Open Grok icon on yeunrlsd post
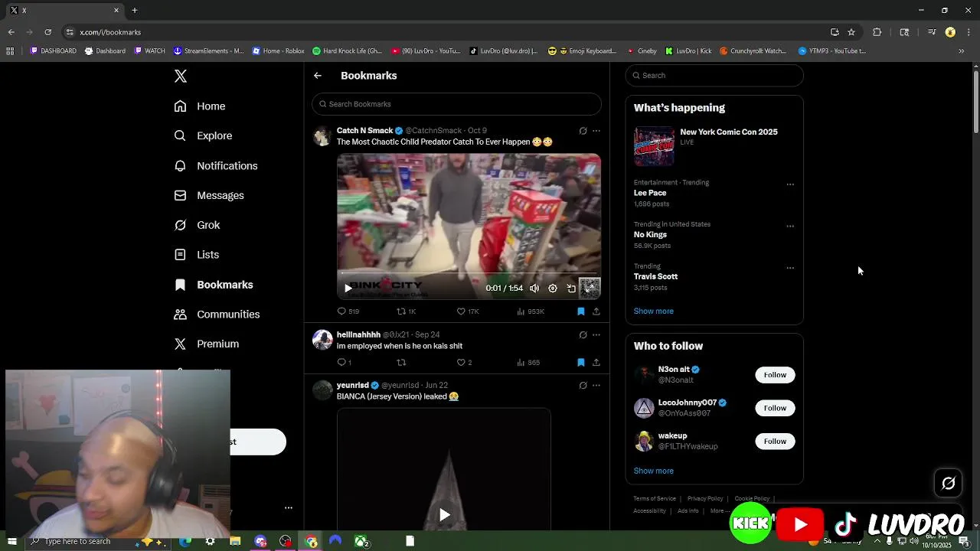This screenshot has width=980, height=551. pos(583,386)
